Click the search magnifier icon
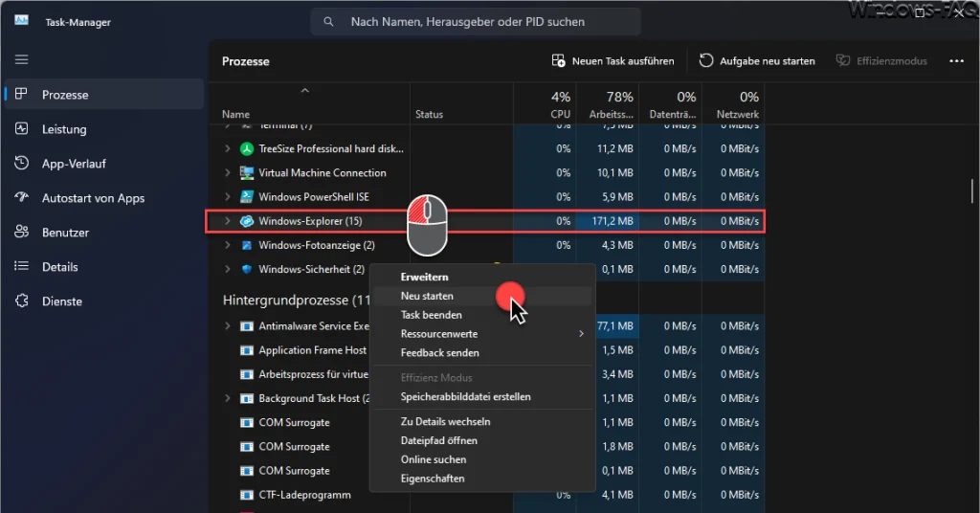This screenshot has width=980, height=513. (328, 22)
